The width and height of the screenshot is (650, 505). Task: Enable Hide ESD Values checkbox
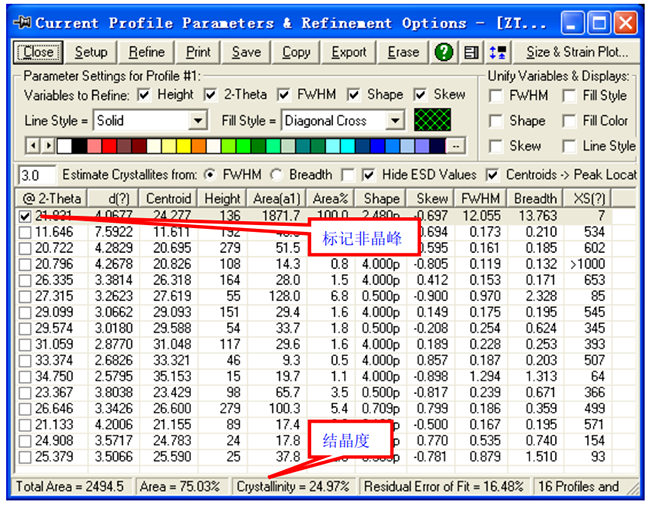pyautogui.click(x=369, y=175)
